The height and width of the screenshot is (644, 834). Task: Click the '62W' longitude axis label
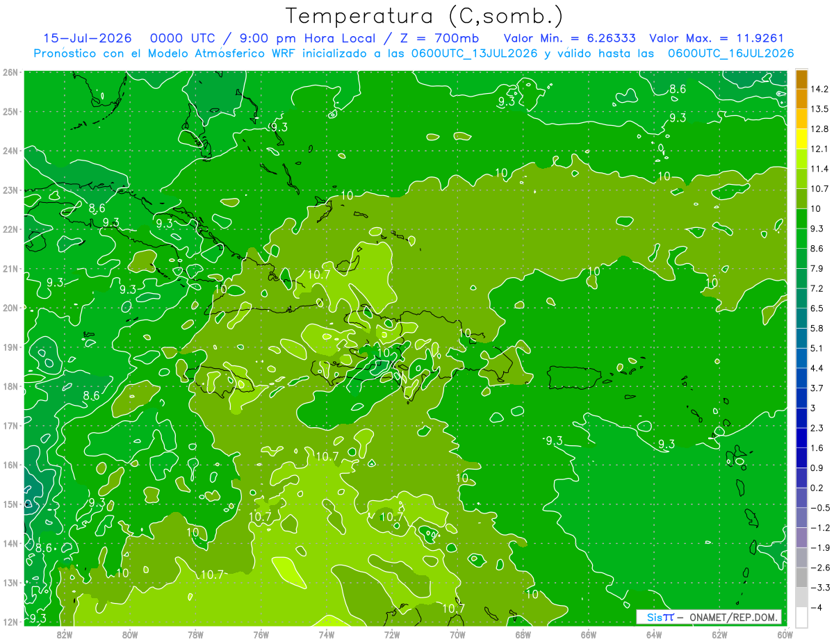pyautogui.click(x=719, y=634)
